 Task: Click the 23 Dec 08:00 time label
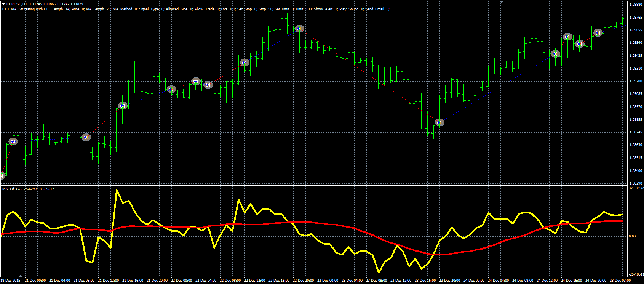[376, 281]
